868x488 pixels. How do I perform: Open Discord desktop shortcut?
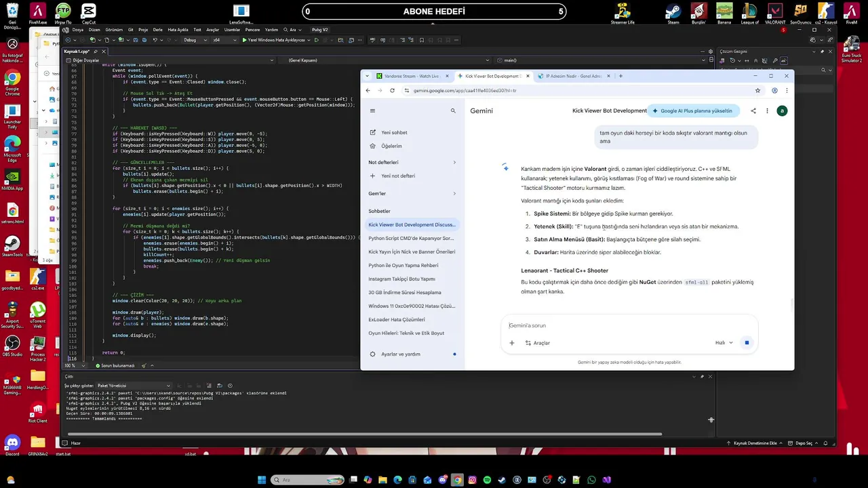12,446
